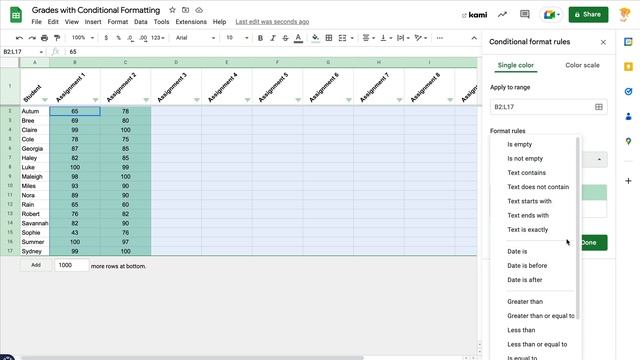Screen dimensions: 640x360
Task: Open Google Meet call options
Action: pyautogui.click(x=551, y=15)
